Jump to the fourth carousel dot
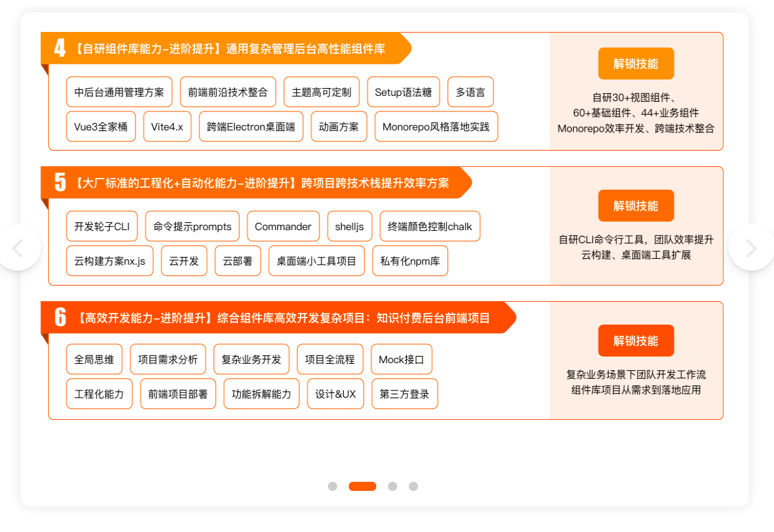 point(413,486)
